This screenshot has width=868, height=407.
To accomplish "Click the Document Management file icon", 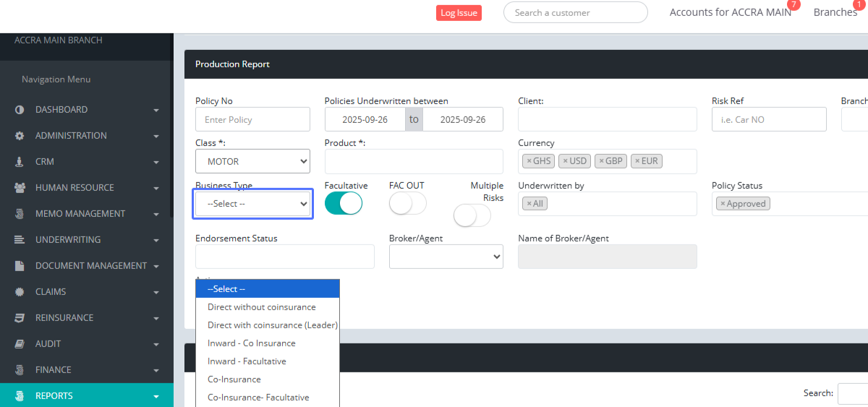I will 20,266.
